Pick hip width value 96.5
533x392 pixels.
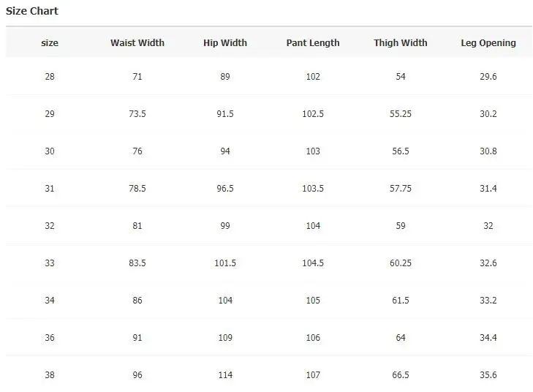coord(225,189)
